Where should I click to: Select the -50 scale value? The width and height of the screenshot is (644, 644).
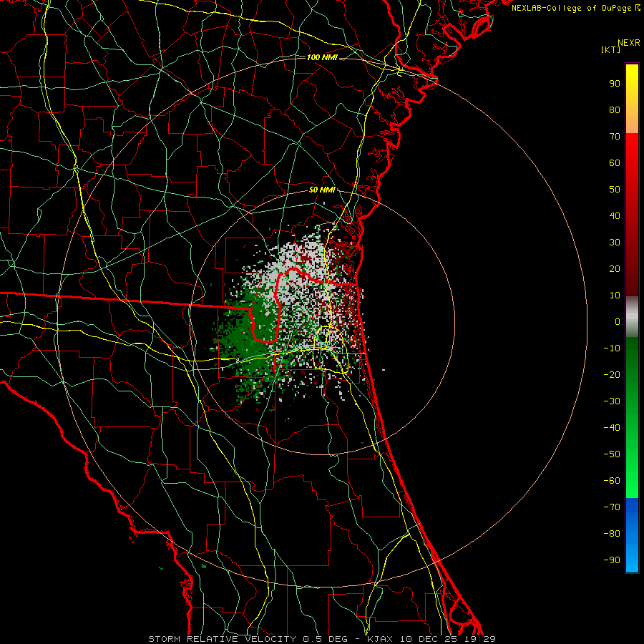pos(612,454)
